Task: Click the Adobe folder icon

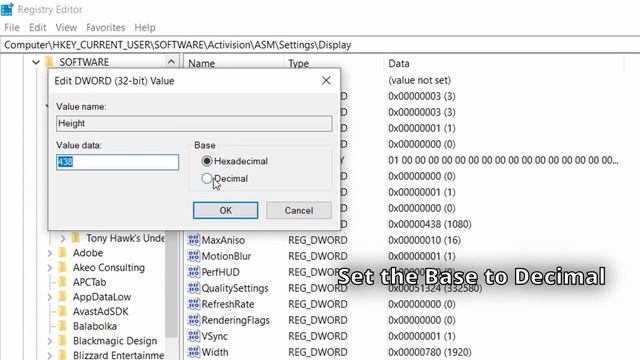Action: pyautogui.click(x=62, y=253)
